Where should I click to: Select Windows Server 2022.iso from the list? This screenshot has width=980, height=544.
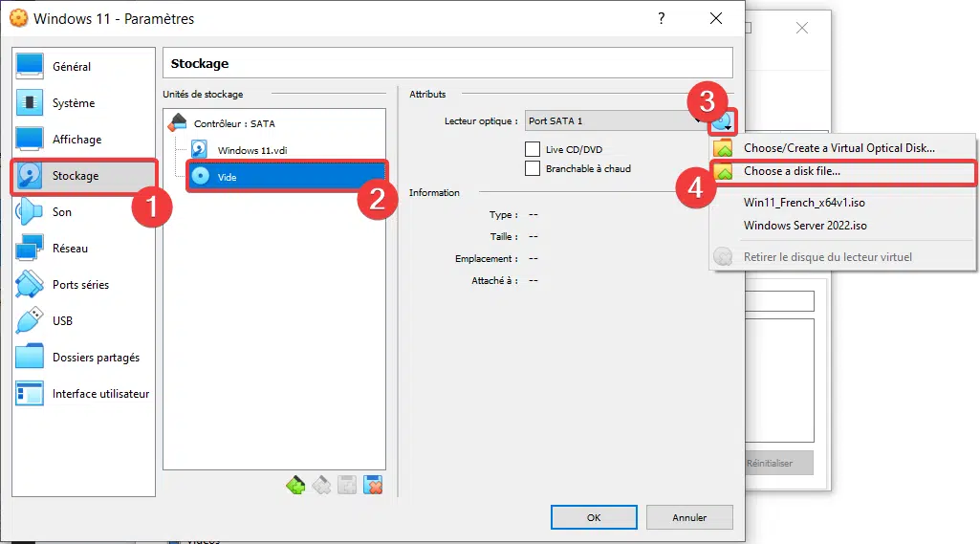pyautogui.click(x=842, y=226)
